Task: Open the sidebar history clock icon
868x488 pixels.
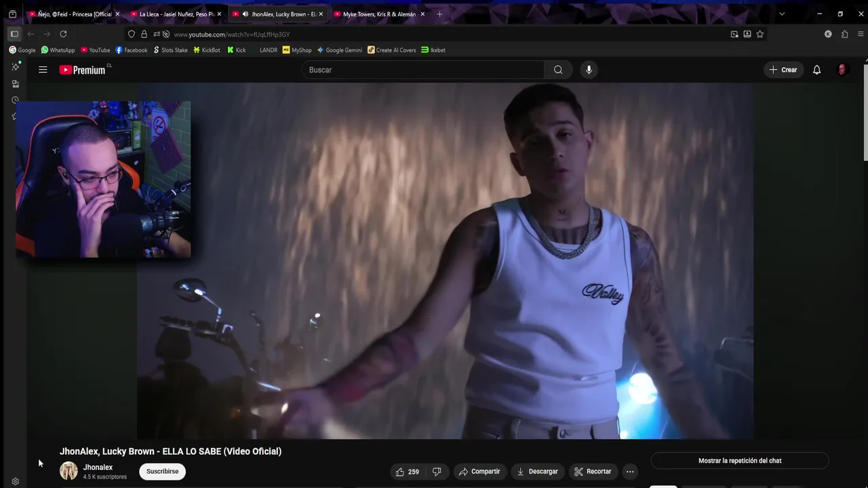Action: tap(15, 100)
